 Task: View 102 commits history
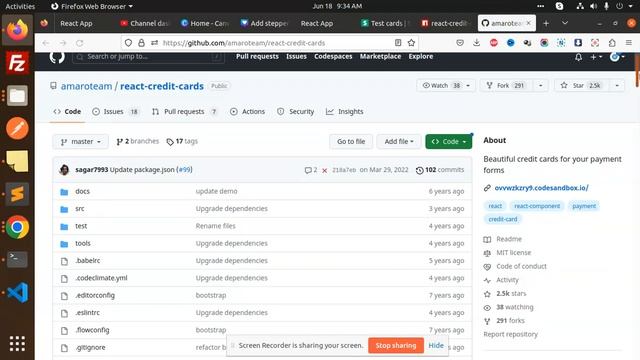click(x=440, y=170)
